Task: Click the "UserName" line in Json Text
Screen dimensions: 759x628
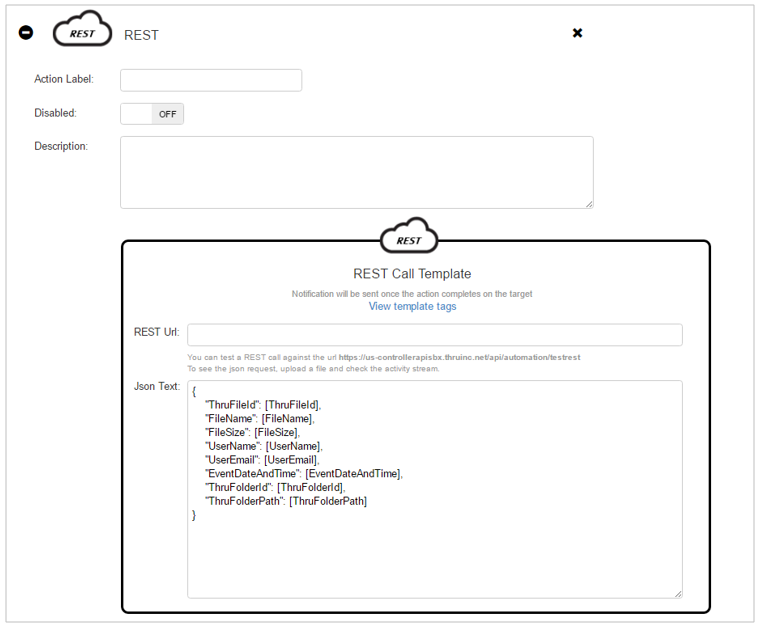Action: tap(264, 446)
